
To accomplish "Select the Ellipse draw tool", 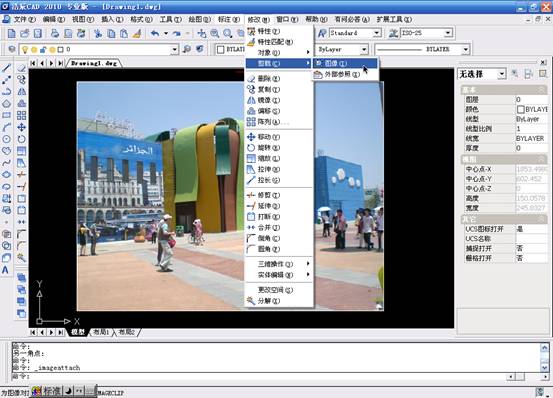I will pyautogui.click(x=6, y=175).
